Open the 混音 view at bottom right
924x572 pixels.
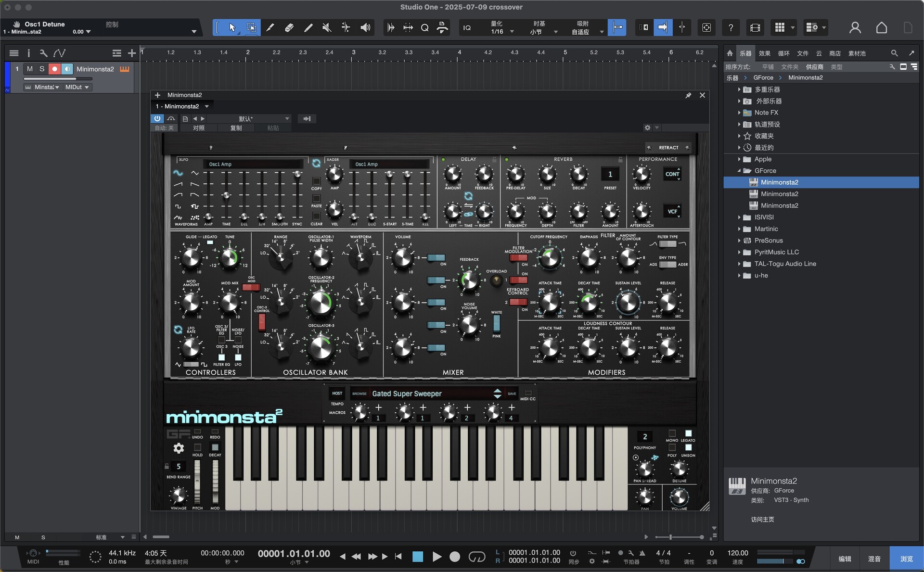click(874, 558)
